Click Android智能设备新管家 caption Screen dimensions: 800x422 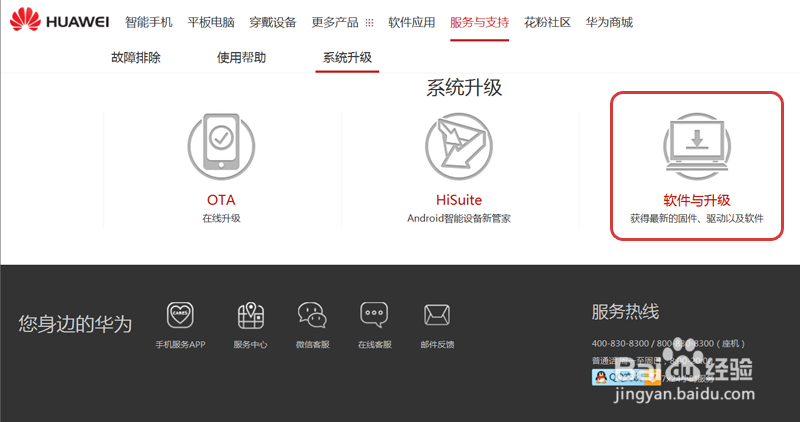point(459,218)
